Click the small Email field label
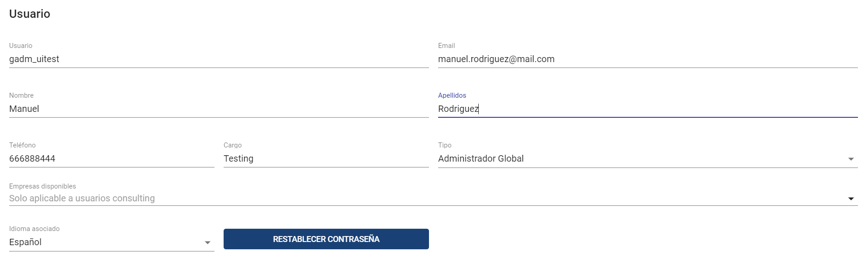 tap(446, 46)
